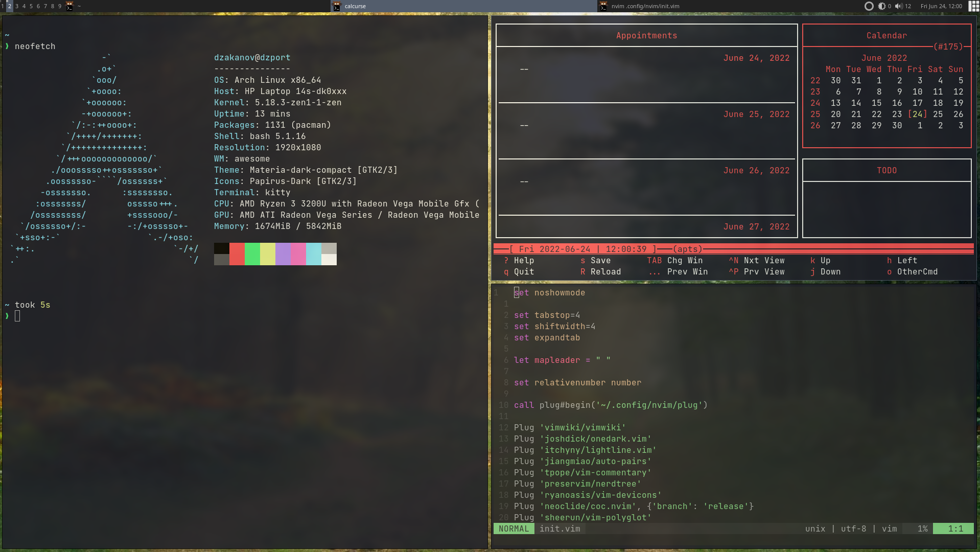Switch calcurse to next view via ^N hint
The width and height of the screenshot is (980, 552).
click(757, 260)
